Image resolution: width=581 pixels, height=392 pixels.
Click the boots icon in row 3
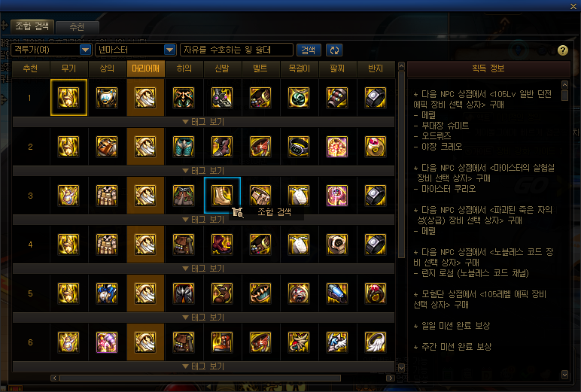pyautogui.click(x=222, y=196)
